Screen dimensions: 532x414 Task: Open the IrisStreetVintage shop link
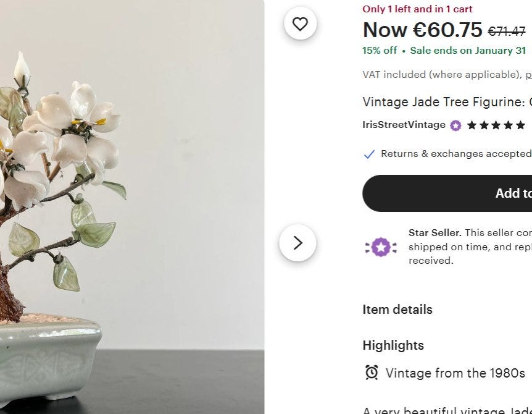(404, 125)
